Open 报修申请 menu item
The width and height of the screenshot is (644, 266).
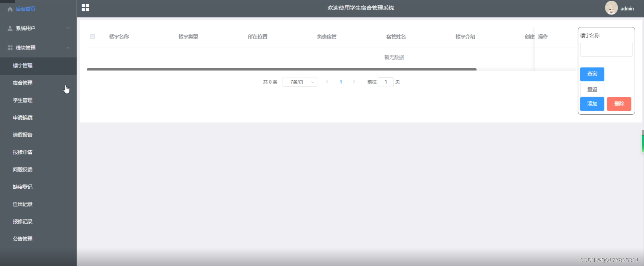coord(38,152)
